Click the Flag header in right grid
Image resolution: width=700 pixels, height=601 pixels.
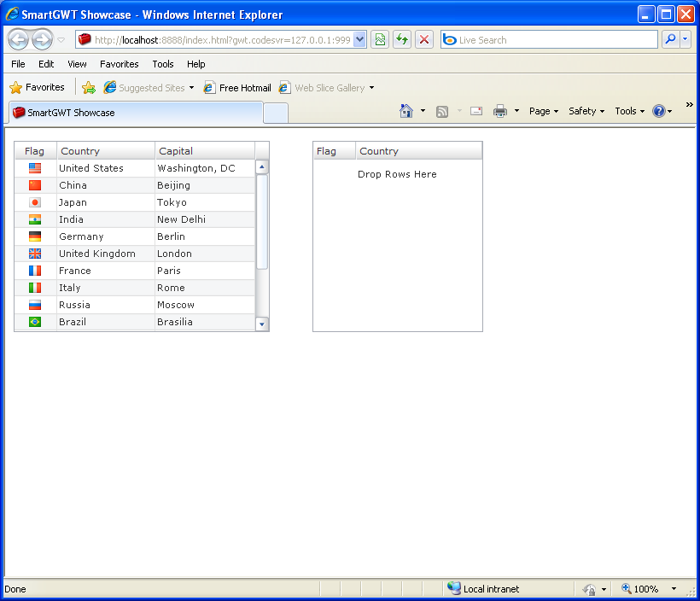[335, 151]
